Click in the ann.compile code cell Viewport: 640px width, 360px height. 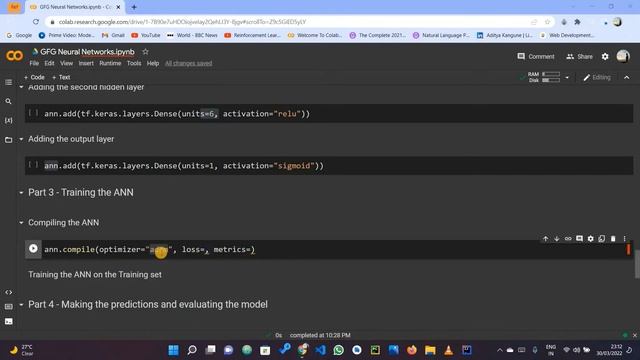pos(329,249)
